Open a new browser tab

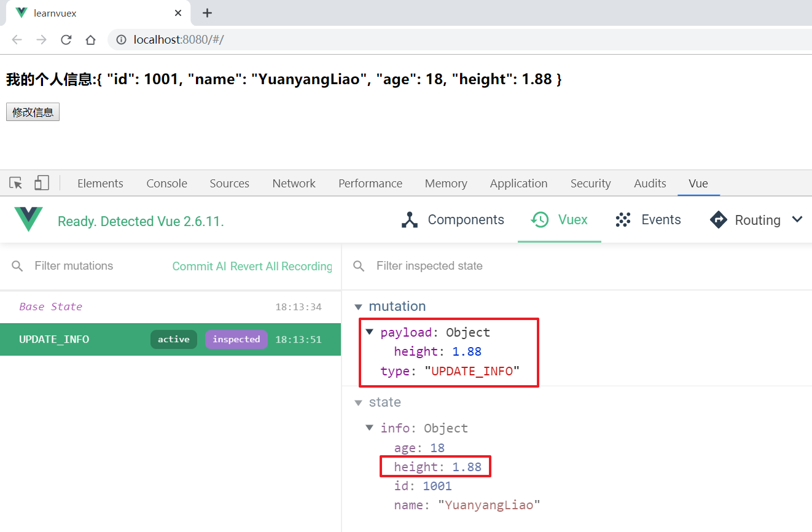207,13
